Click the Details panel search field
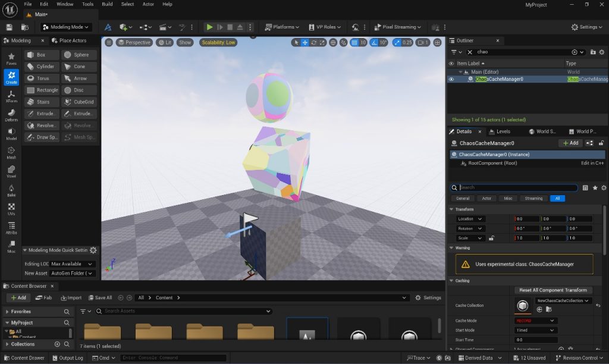 tap(514, 187)
